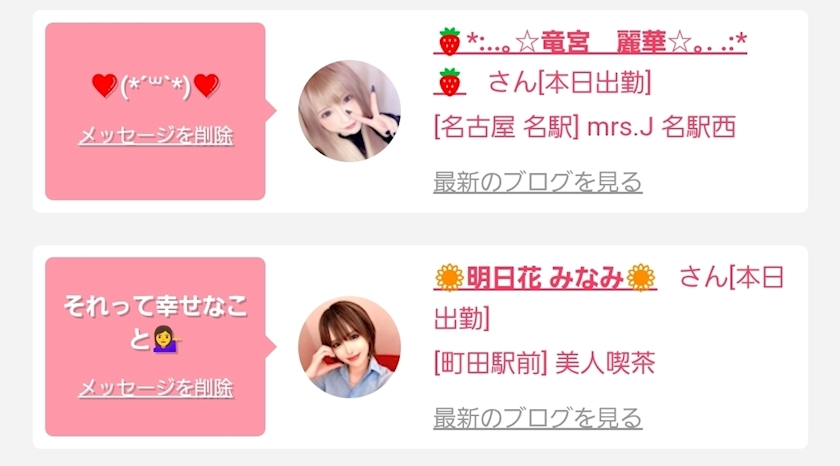
Task: Open the blonde-haired profile photo
Action: (x=349, y=111)
